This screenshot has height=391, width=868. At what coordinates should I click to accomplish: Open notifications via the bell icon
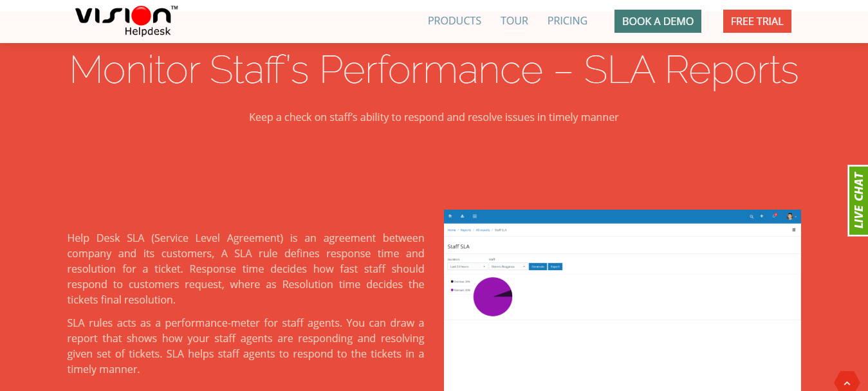pyautogui.click(x=773, y=216)
